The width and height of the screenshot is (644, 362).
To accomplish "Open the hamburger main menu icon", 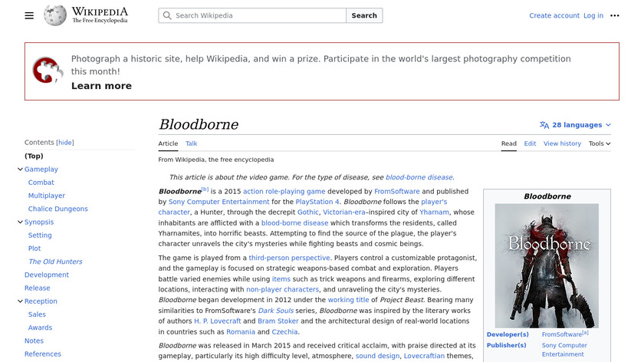I will 29,15.
